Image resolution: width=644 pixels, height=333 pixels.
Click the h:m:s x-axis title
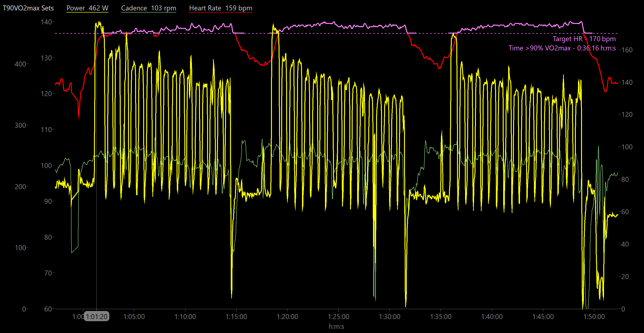point(336,327)
